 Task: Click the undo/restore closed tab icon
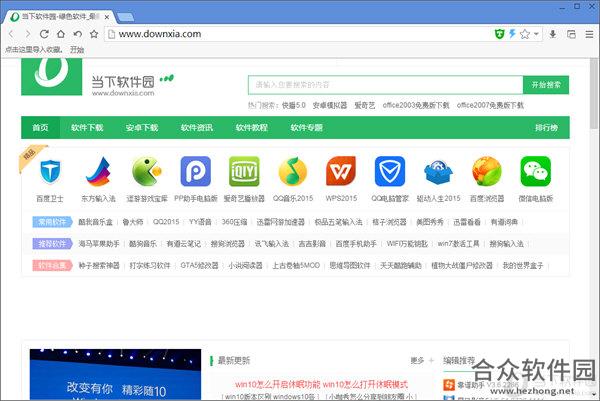(x=77, y=34)
